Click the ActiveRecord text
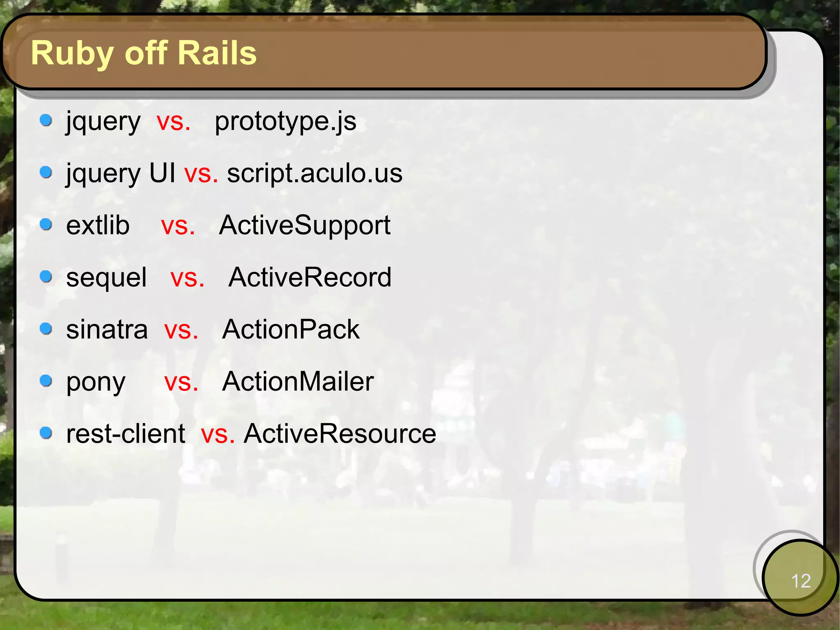 click(x=310, y=277)
